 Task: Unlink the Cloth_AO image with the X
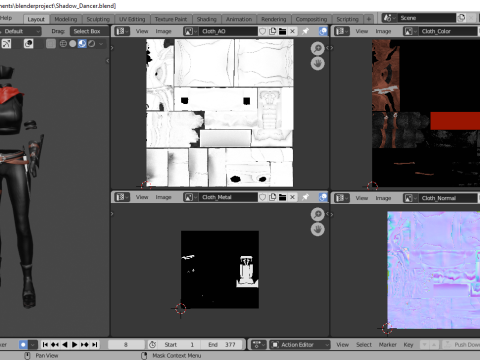pyautogui.click(x=292, y=31)
